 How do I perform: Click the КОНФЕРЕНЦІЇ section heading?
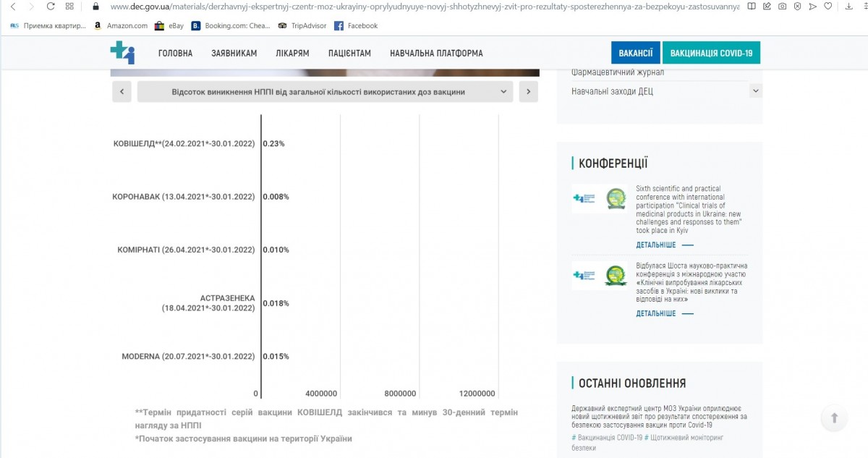613,164
